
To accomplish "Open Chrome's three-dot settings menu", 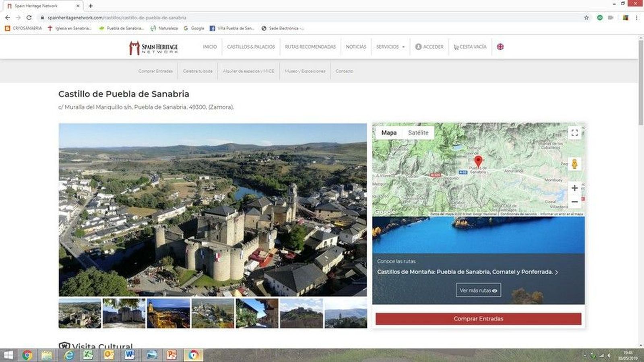I will (636, 18).
